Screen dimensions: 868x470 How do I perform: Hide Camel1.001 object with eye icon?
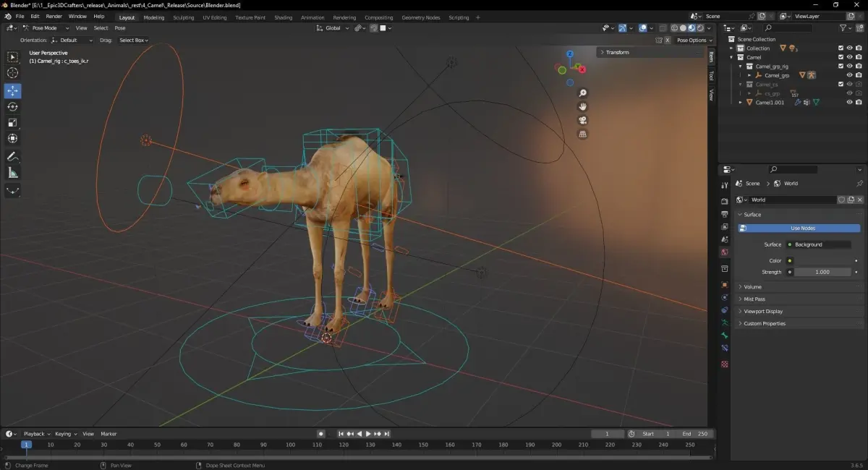tap(850, 103)
